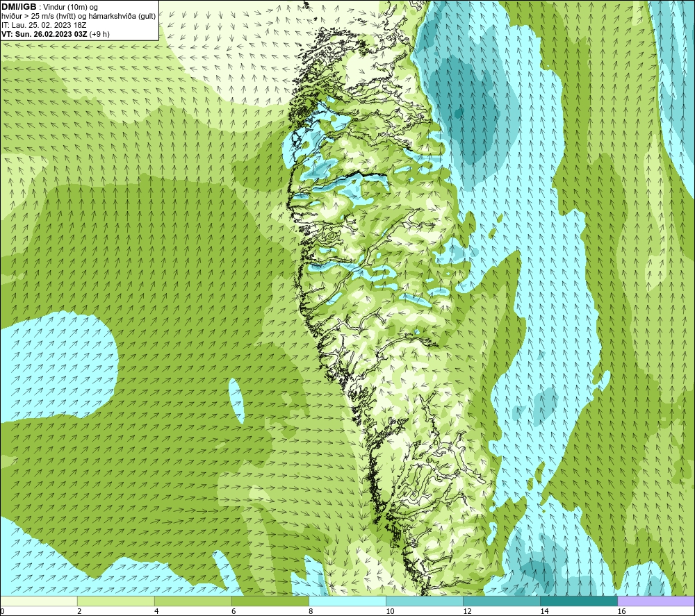Click the 2–4 m/s light green scale segment
Screen dimensions: 695x616
(x=116, y=601)
